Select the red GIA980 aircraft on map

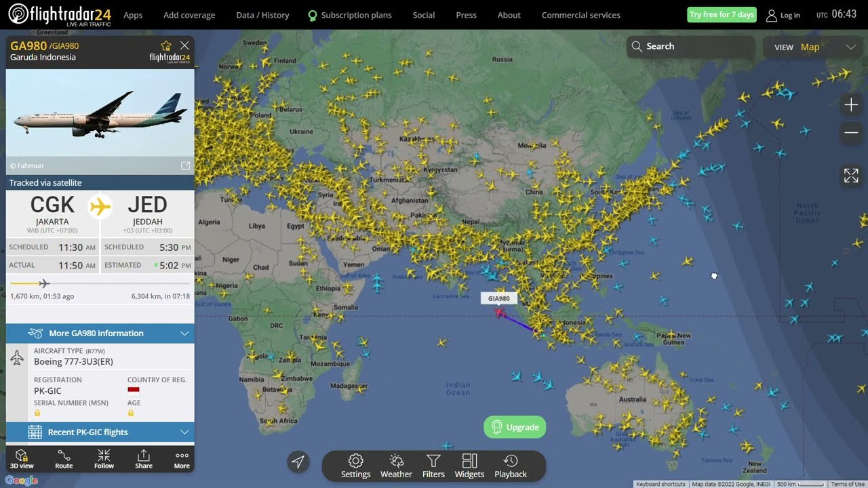click(x=500, y=312)
